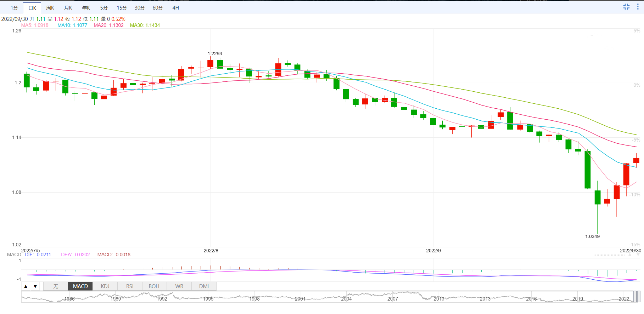644x314 pixels.
Task: Enable the RSI indicator
Action: click(x=130, y=286)
